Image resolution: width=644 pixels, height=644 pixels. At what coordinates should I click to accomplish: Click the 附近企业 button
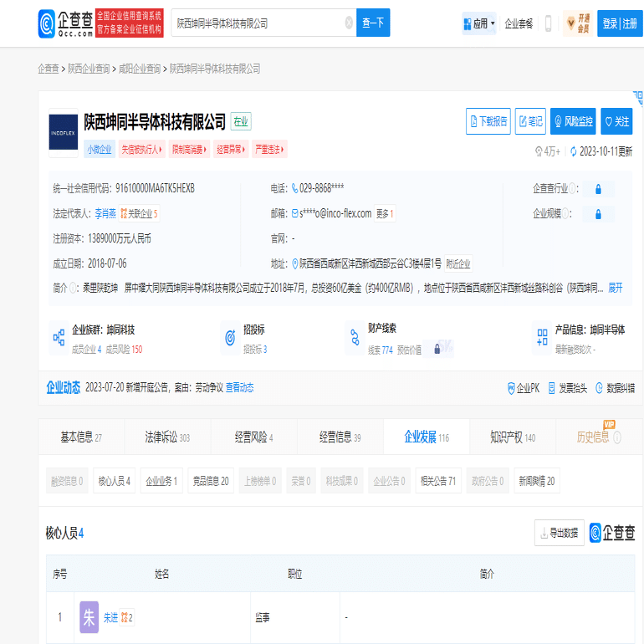pos(458,263)
